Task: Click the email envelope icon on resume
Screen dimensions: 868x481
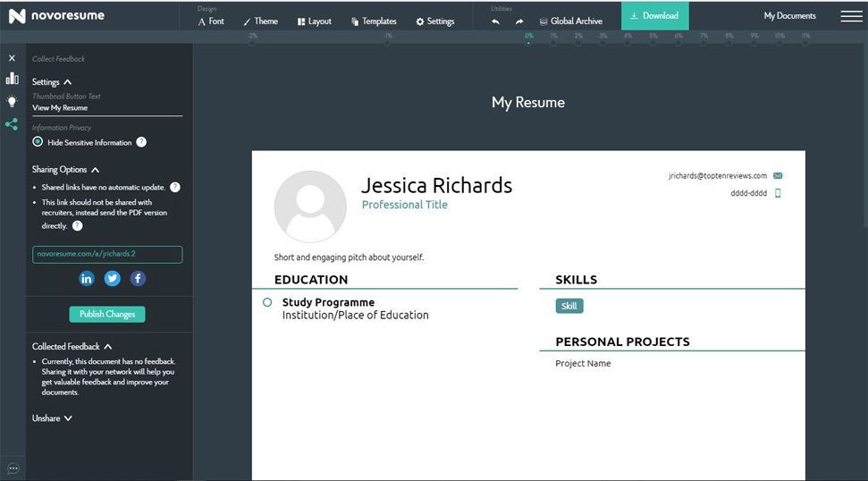Action: point(778,176)
